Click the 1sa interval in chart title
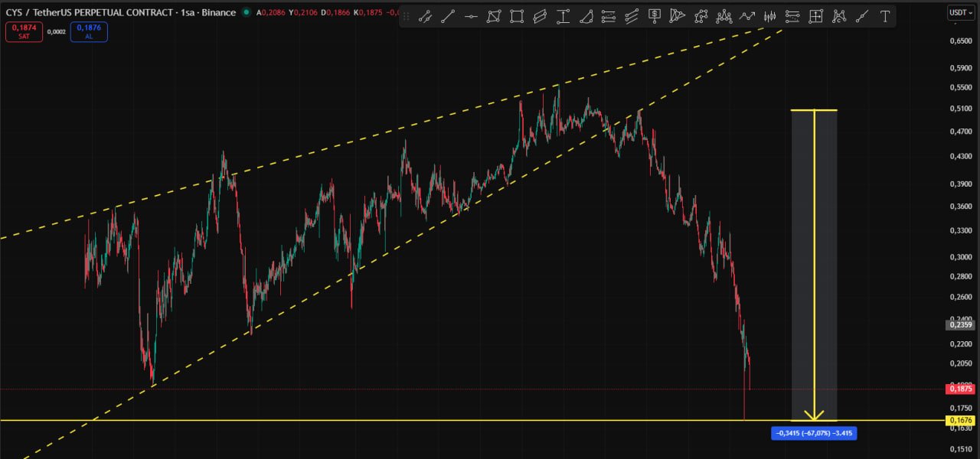 pos(186,12)
